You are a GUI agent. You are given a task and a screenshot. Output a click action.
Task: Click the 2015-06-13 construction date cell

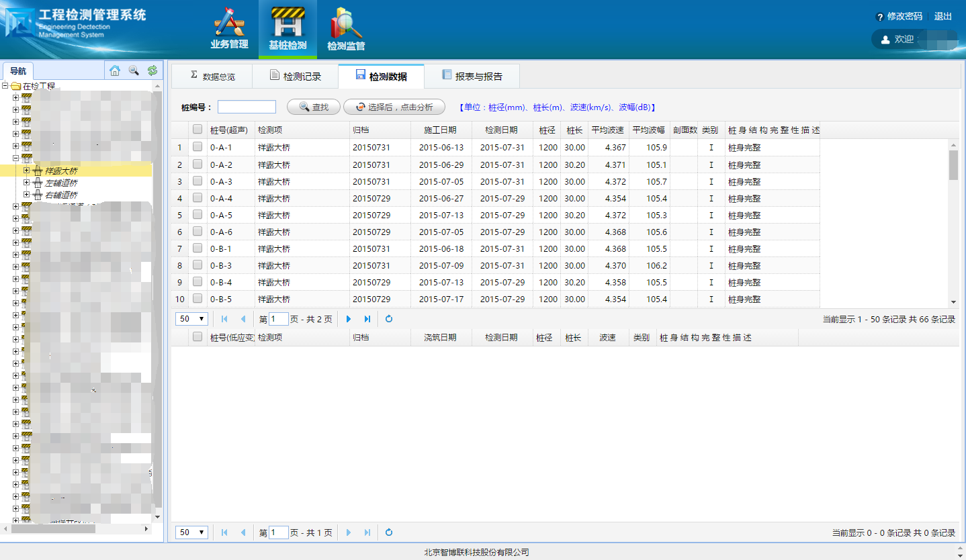(441, 148)
